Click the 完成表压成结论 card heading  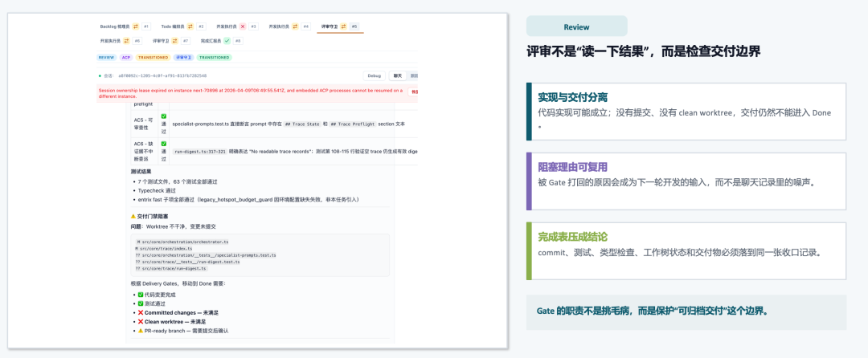tap(573, 237)
